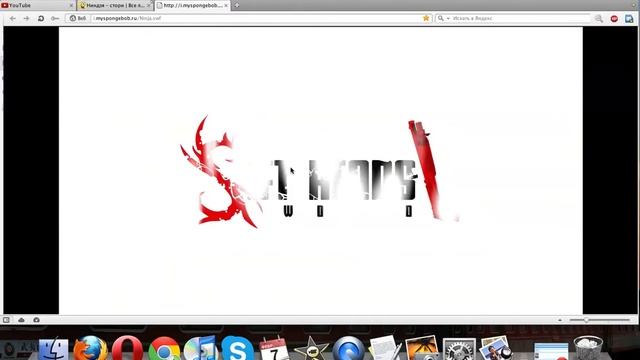Open the Trash in the dock

pos(588,348)
